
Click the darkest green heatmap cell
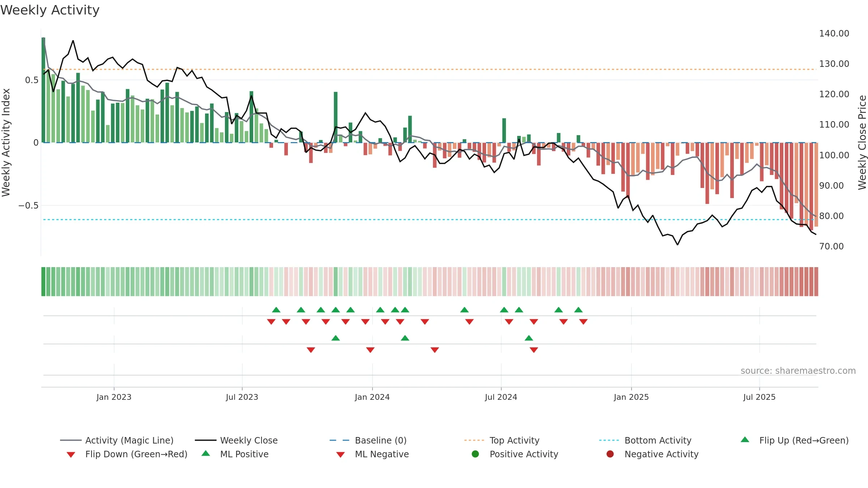pyautogui.click(x=43, y=282)
